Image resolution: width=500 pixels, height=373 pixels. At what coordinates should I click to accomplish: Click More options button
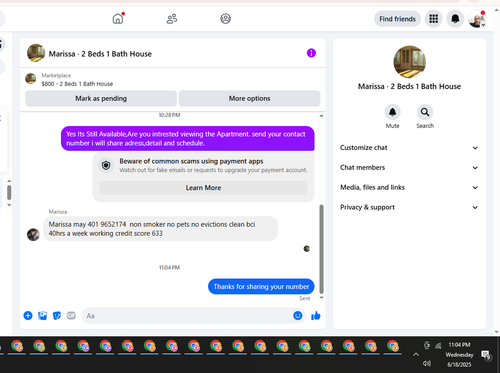pos(249,98)
